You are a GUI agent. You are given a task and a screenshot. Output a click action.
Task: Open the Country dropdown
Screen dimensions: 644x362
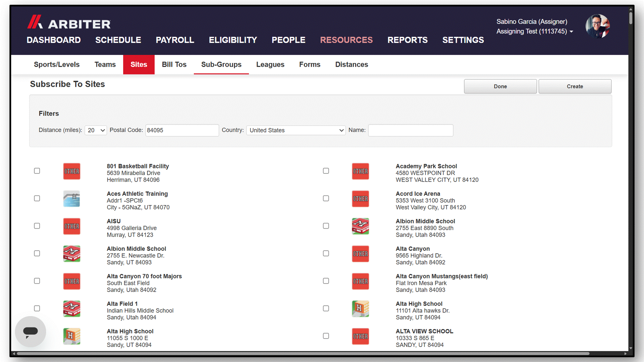click(x=296, y=130)
